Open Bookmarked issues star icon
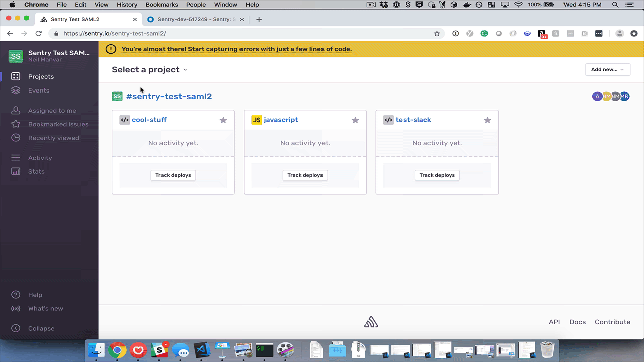644x362 pixels. click(x=16, y=124)
